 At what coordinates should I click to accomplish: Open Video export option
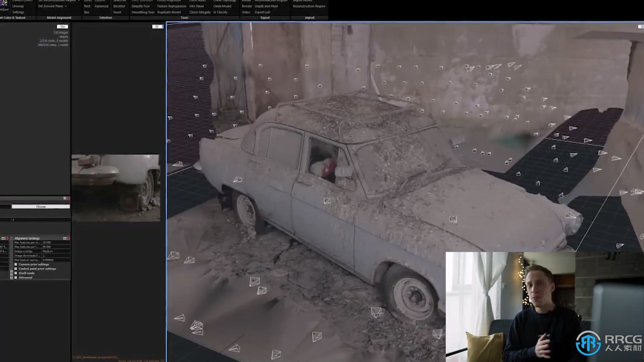click(x=246, y=12)
